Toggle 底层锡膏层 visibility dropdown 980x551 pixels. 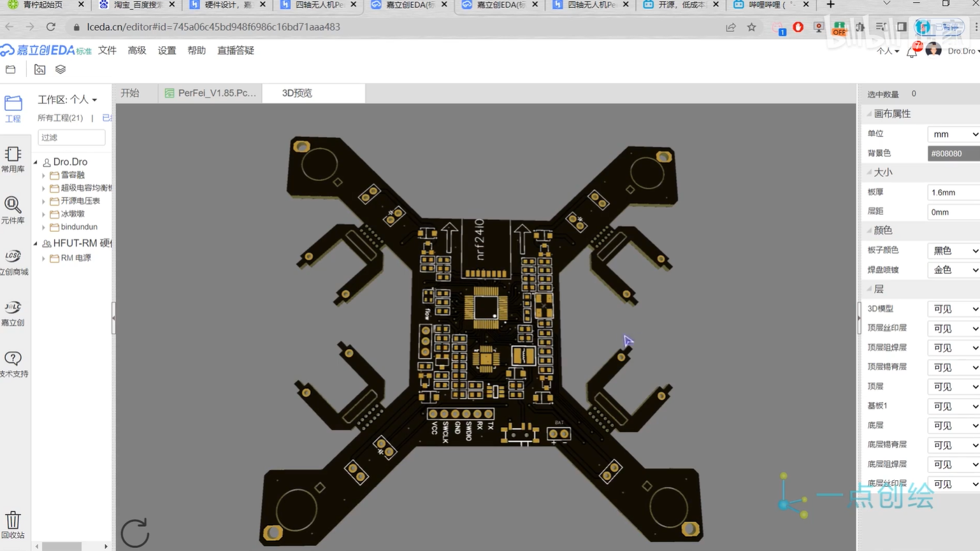[x=953, y=445]
